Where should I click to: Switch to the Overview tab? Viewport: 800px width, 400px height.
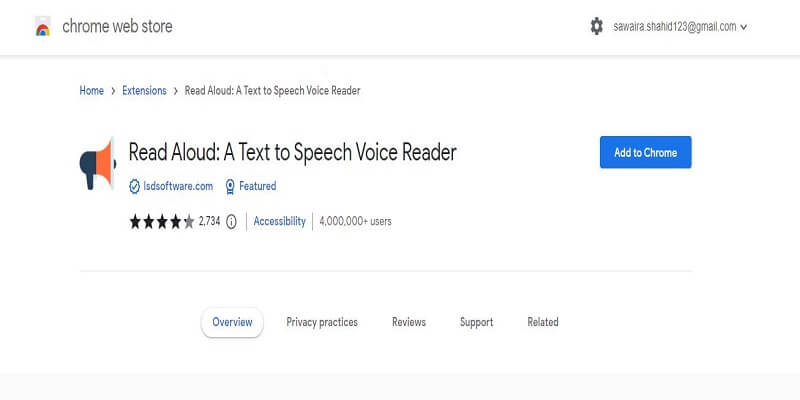point(232,322)
